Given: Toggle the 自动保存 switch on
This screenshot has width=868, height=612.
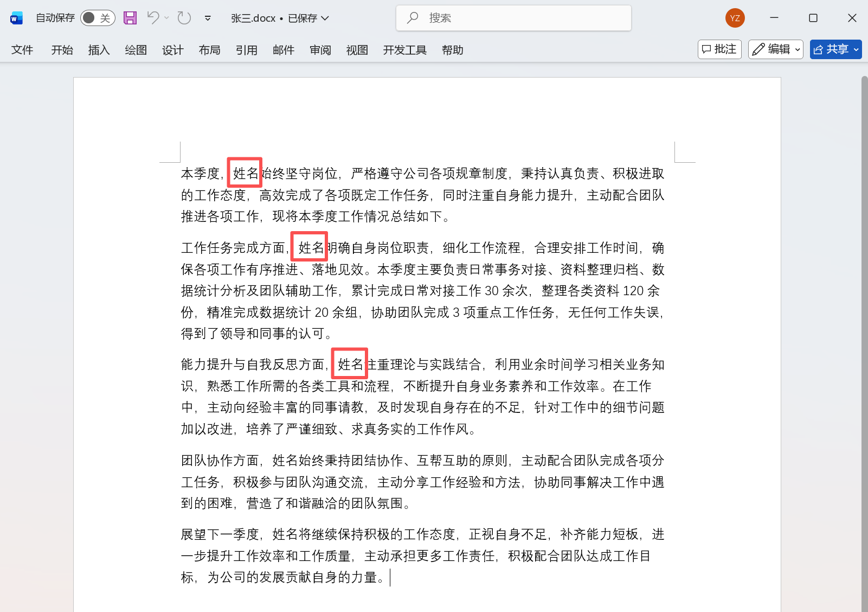Looking at the screenshot, I should 98,17.
